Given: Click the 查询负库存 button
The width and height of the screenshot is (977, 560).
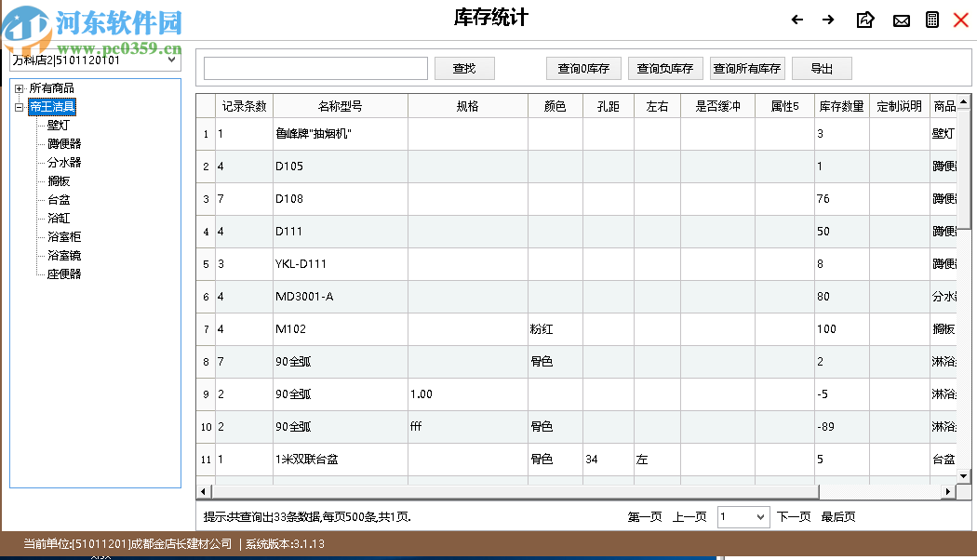Looking at the screenshot, I should click(x=663, y=68).
